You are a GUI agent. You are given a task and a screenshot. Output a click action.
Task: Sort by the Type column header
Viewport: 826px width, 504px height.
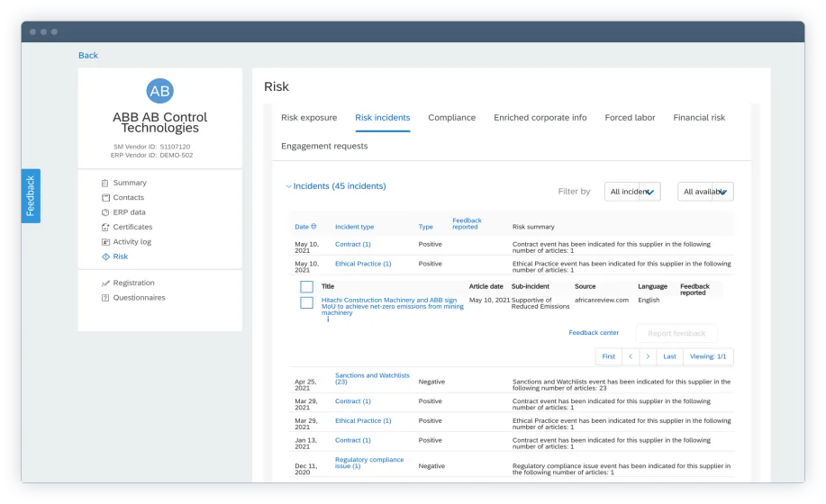click(426, 227)
